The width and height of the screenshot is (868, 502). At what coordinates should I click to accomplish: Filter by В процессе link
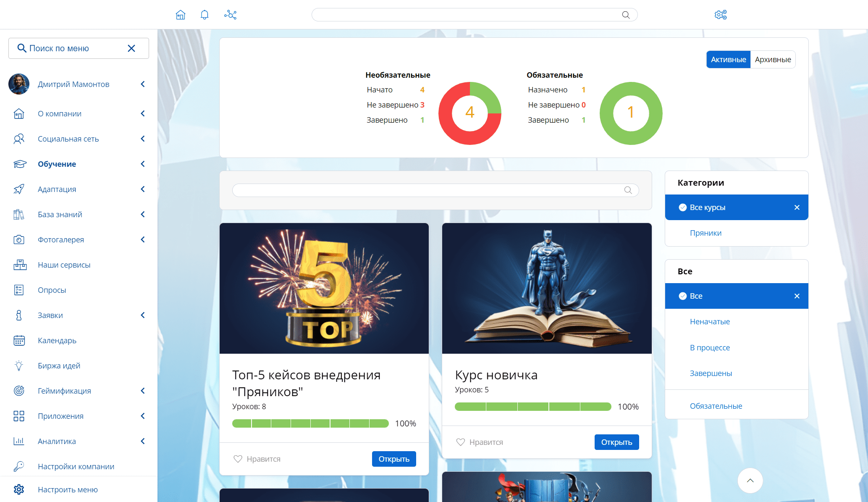pos(710,347)
